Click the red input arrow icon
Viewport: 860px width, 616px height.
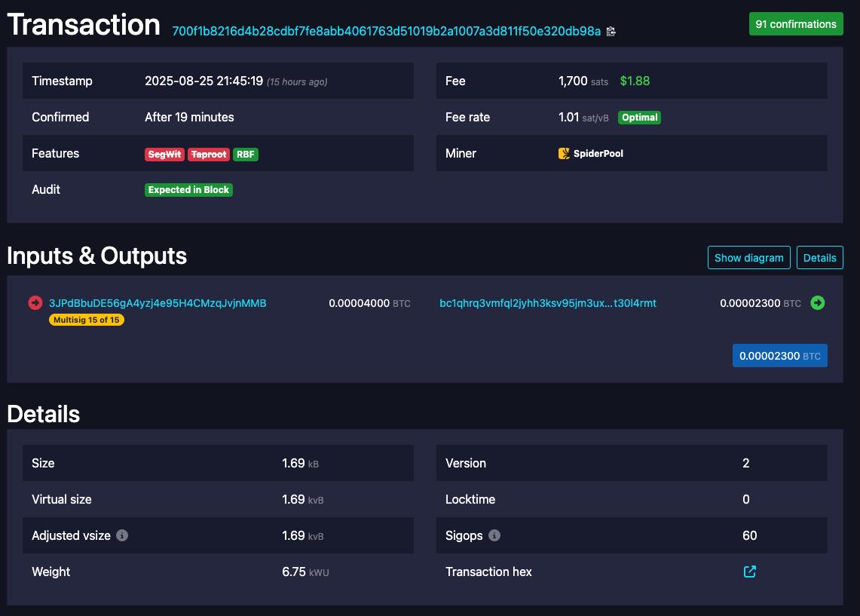tap(35, 303)
